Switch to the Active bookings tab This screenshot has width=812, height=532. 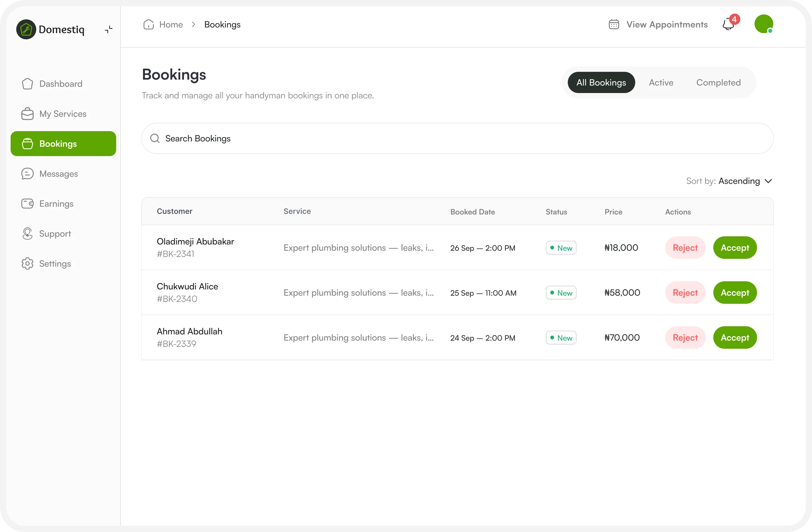pyautogui.click(x=661, y=82)
